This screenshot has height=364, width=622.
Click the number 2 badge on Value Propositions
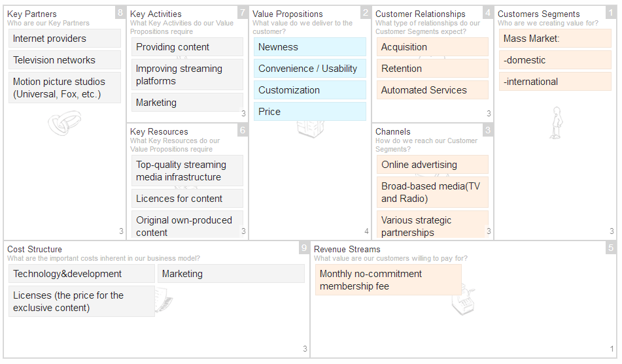pyautogui.click(x=365, y=12)
